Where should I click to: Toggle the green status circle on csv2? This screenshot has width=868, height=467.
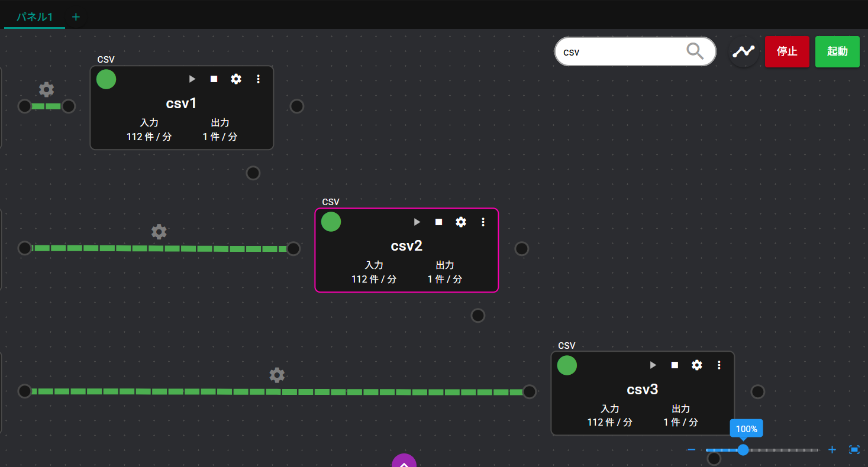coord(331,222)
